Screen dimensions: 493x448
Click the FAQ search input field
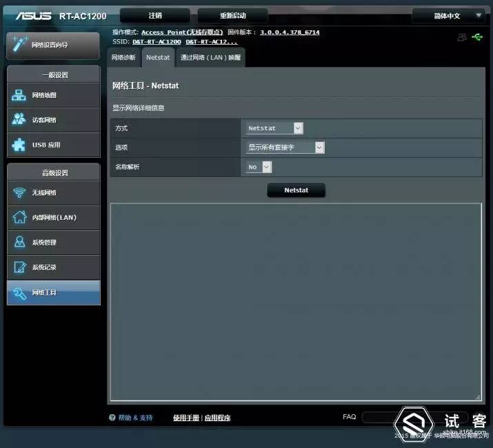tap(415, 417)
